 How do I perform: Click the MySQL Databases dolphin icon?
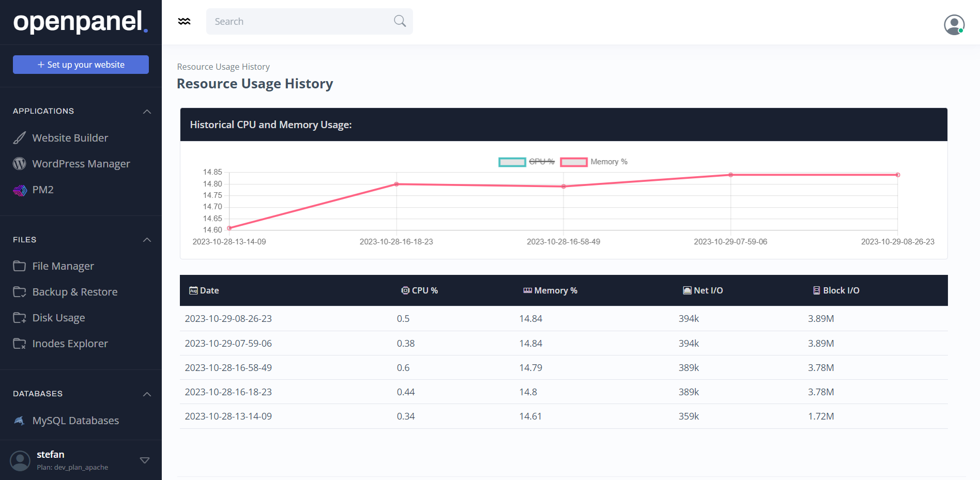[19, 421]
